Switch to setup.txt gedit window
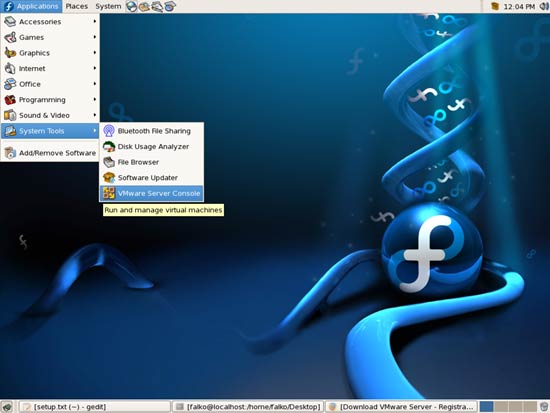550x413 pixels. pyautogui.click(x=95, y=407)
